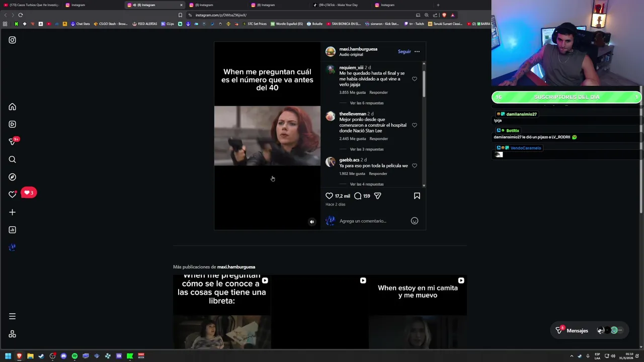Like the comment by gaebb.acs

coord(415,165)
